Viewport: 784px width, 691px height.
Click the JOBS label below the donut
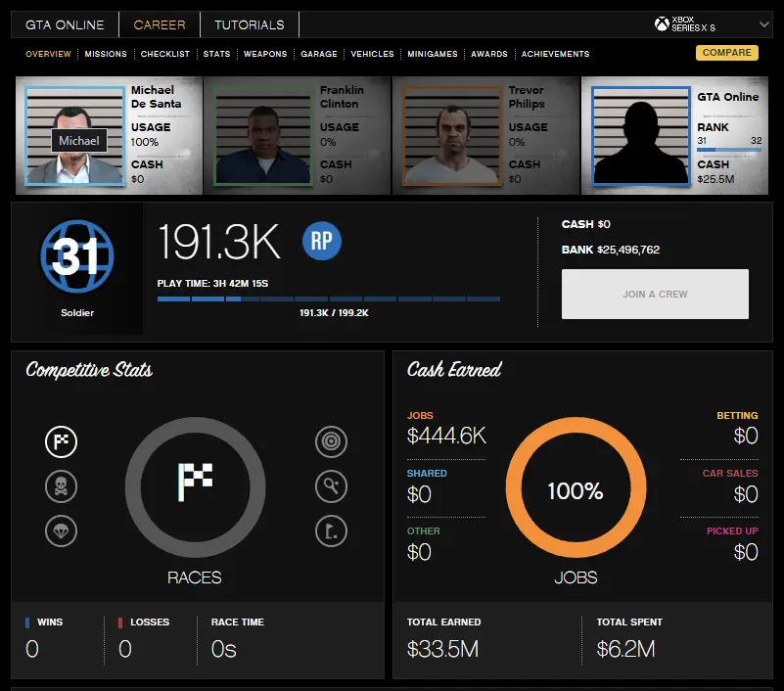(x=576, y=577)
